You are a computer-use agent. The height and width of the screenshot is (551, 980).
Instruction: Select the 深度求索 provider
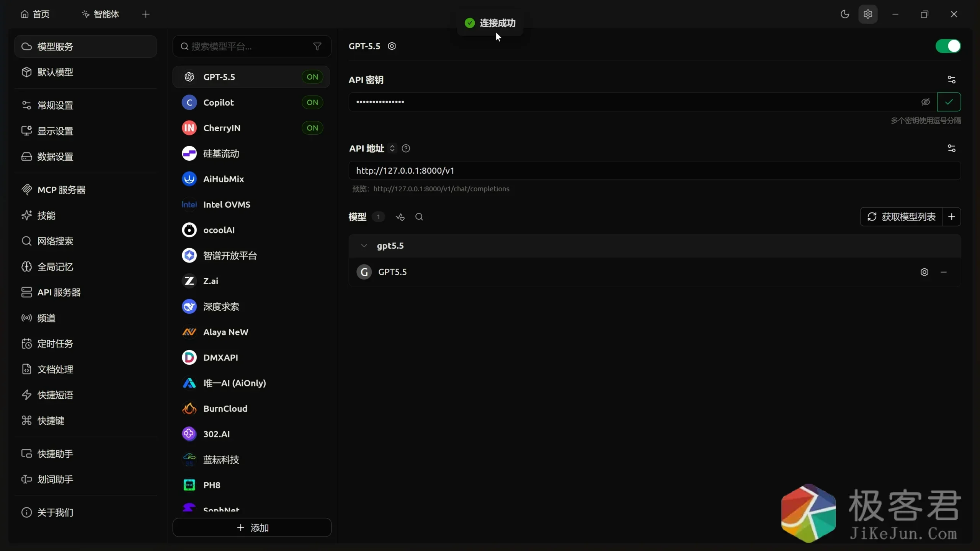[251, 306]
